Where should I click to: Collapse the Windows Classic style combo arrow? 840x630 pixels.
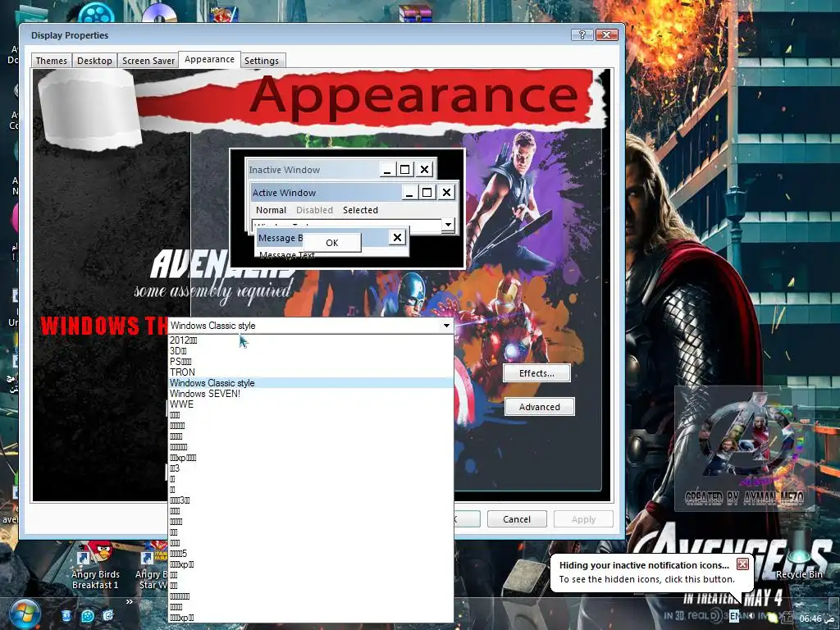(446, 326)
